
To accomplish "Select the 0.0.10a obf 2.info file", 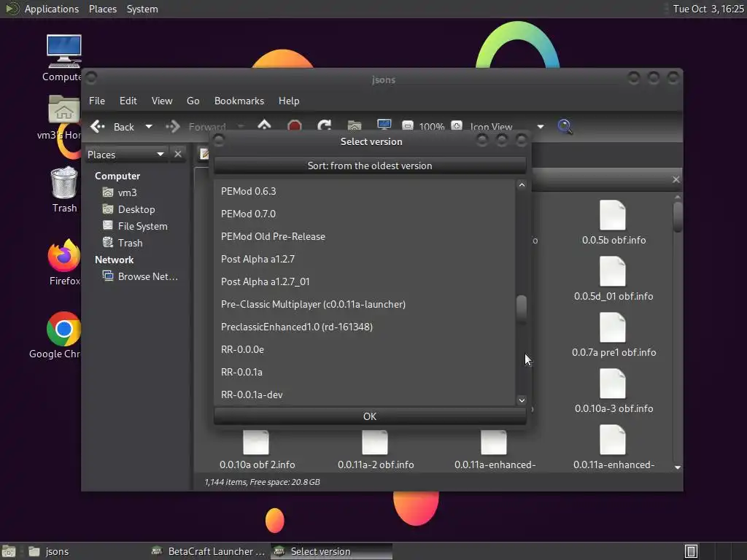I will [x=257, y=450].
